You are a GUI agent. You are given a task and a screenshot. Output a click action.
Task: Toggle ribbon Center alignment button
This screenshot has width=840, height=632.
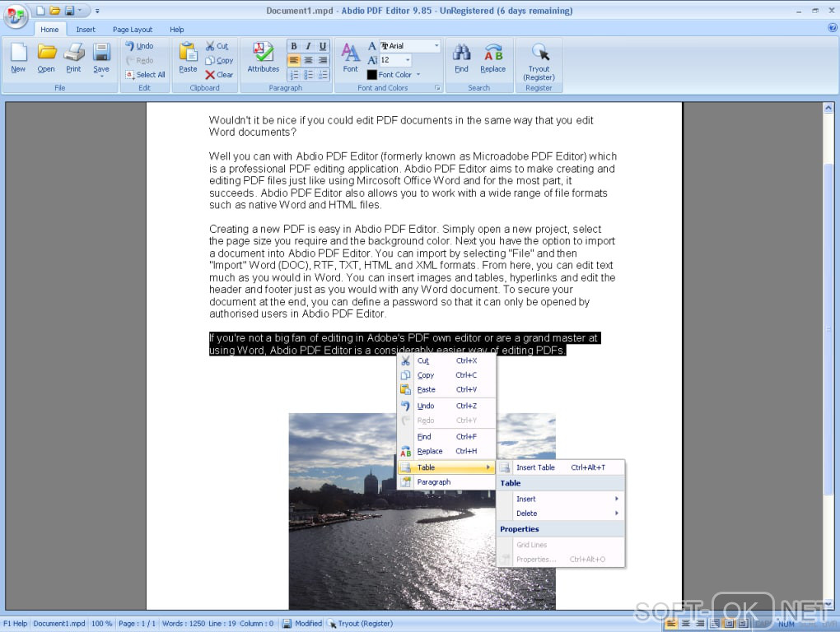(308, 60)
